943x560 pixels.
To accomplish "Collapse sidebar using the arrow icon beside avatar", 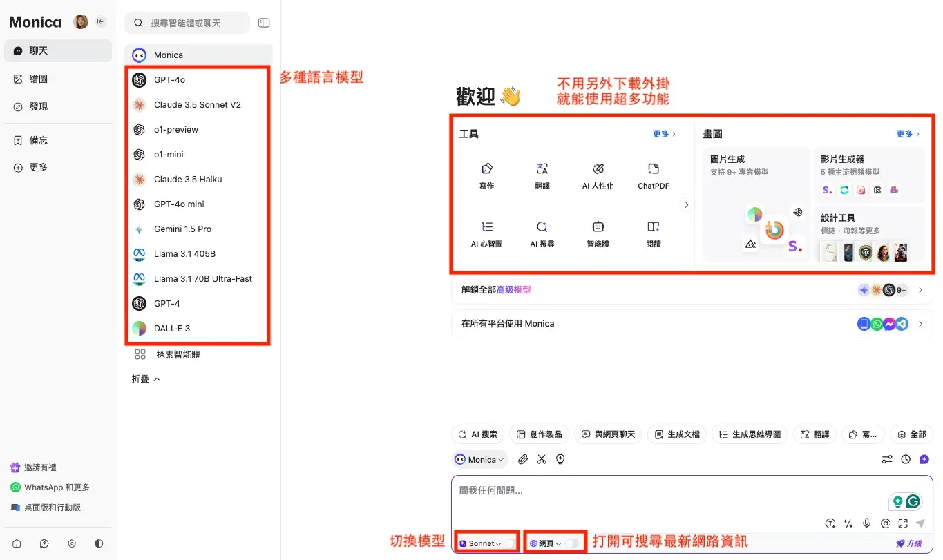I will tap(101, 22).
